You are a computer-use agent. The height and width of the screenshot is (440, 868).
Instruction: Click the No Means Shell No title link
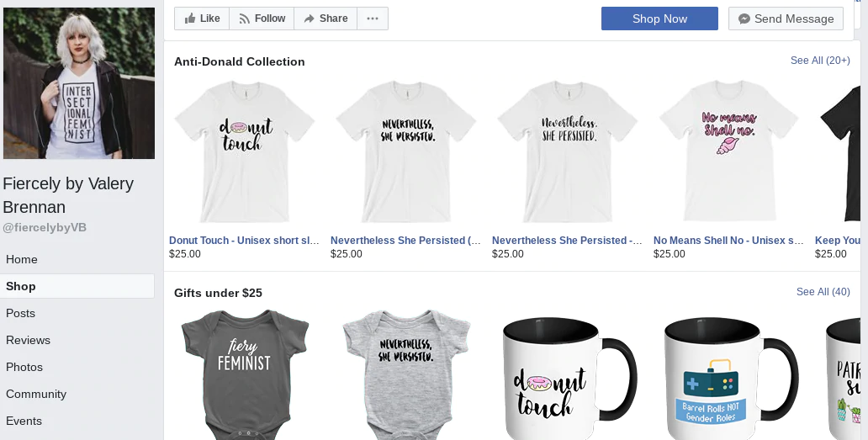point(728,241)
